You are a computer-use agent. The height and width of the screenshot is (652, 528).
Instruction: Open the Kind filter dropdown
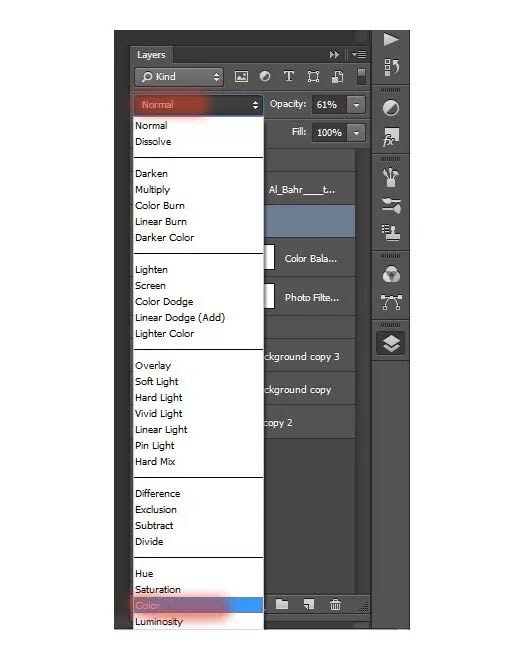pyautogui.click(x=179, y=77)
